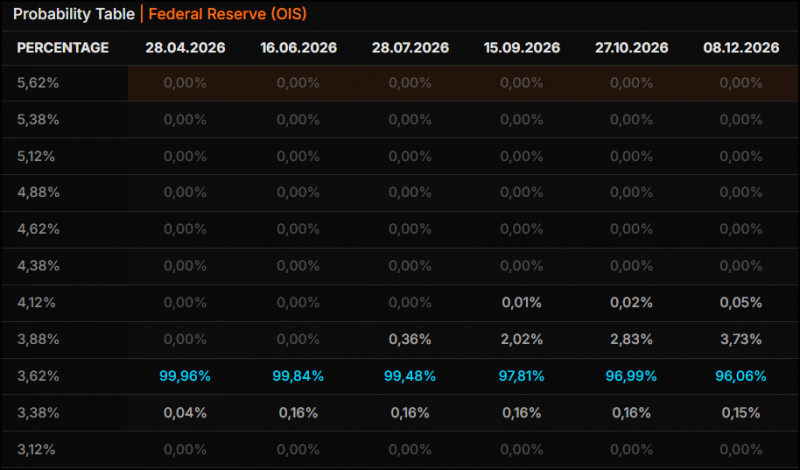Select the 3,62% rate row label
This screenshot has width=800, height=470.
pyautogui.click(x=38, y=376)
